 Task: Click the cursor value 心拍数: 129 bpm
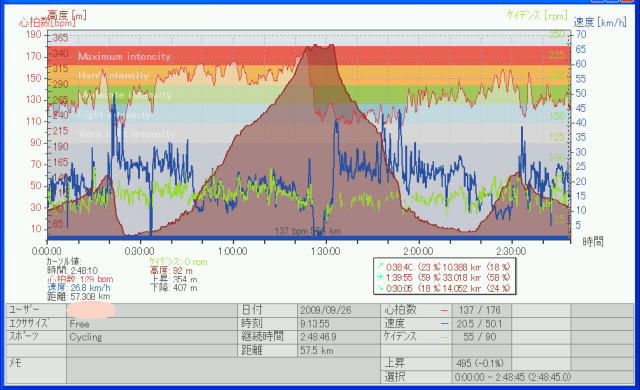pyautogui.click(x=80, y=279)
